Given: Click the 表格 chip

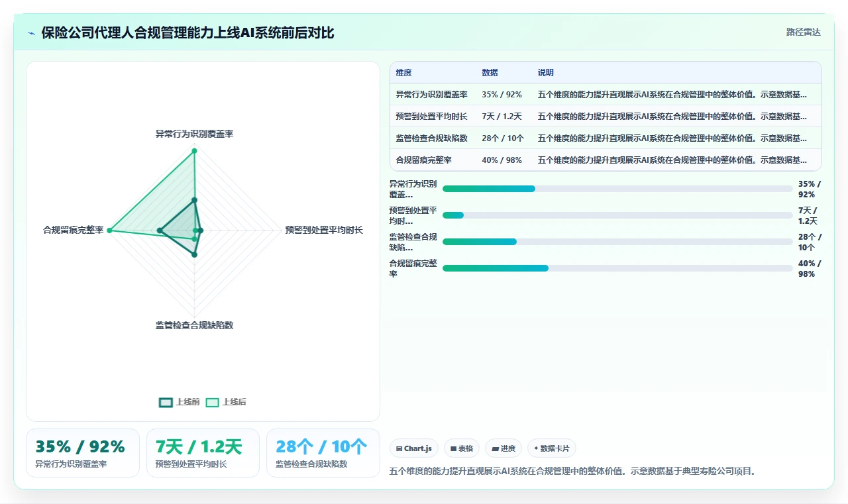Looking at the screenshot, I should pos(462,448).
